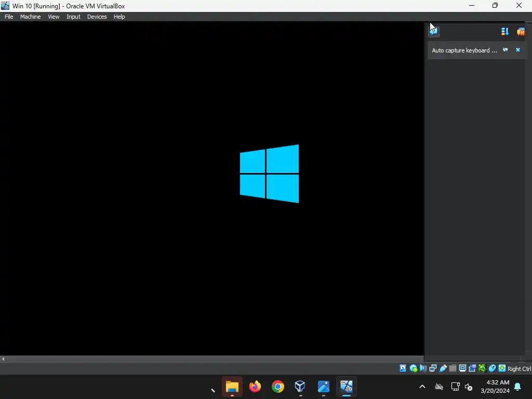The width and height of the screenshot is (532, 399).
Task: Open the Machine menu
Action: [30, 17]
